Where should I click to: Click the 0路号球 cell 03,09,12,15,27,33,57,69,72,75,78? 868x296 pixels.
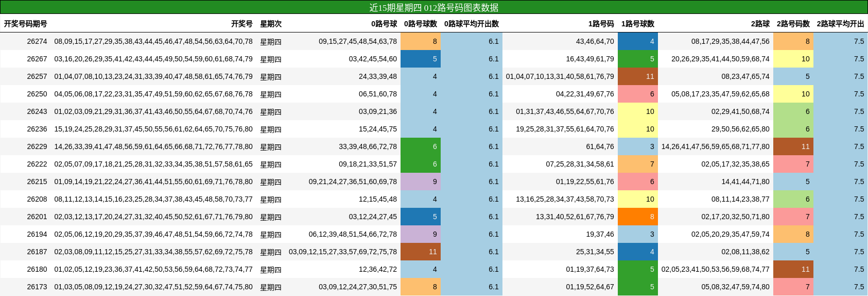(343, 252)
